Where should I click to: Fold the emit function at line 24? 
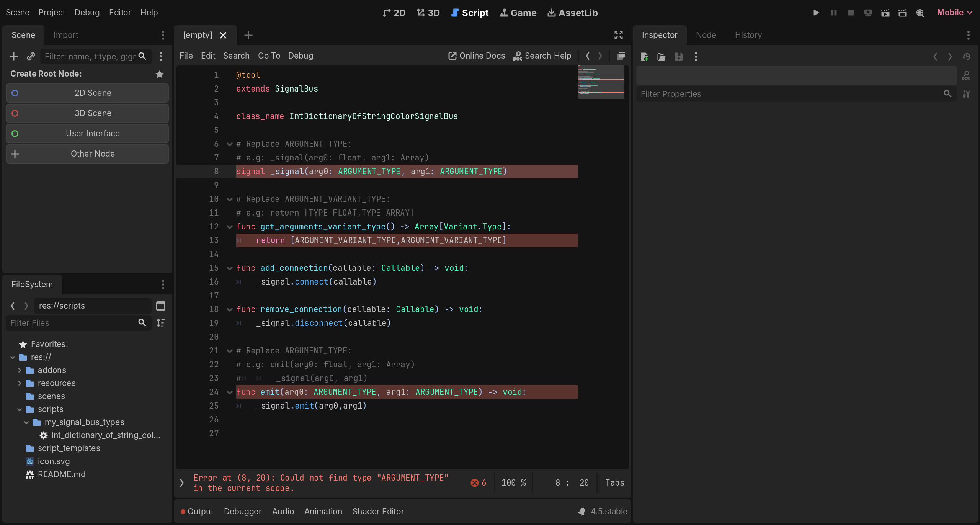(230, 392)
